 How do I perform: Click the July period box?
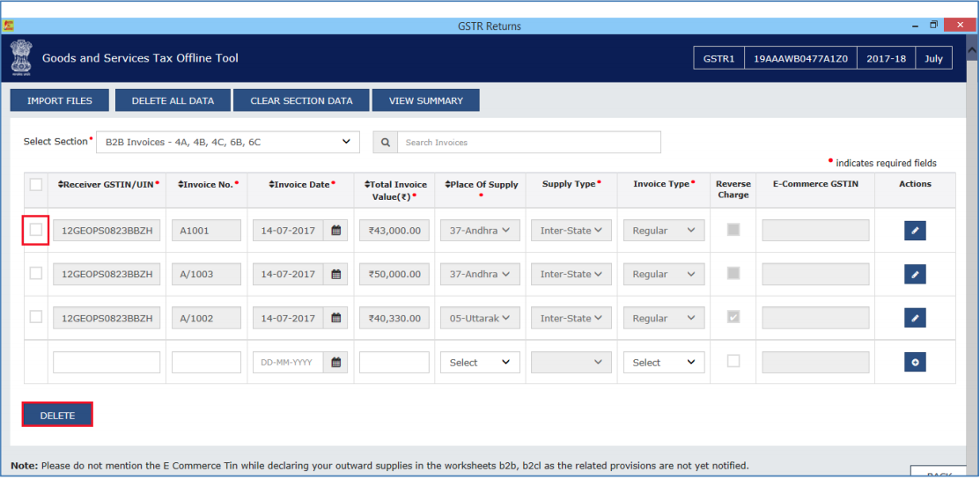(933, 57)
